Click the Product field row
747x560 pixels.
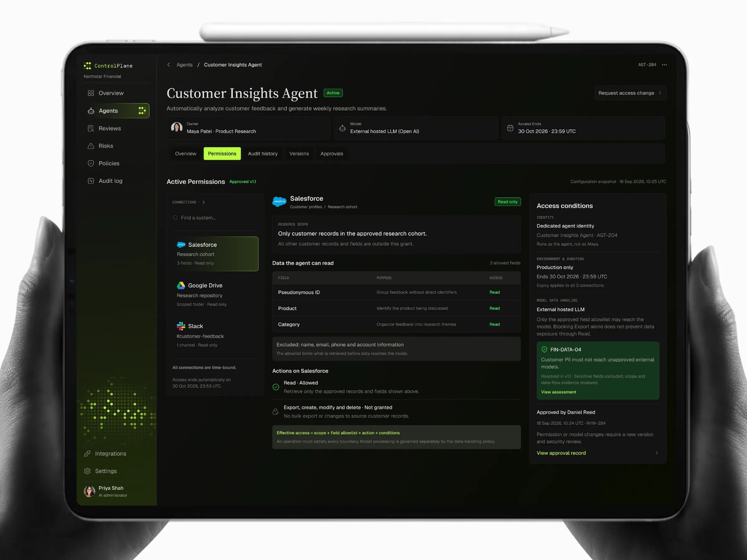(396, 308)
